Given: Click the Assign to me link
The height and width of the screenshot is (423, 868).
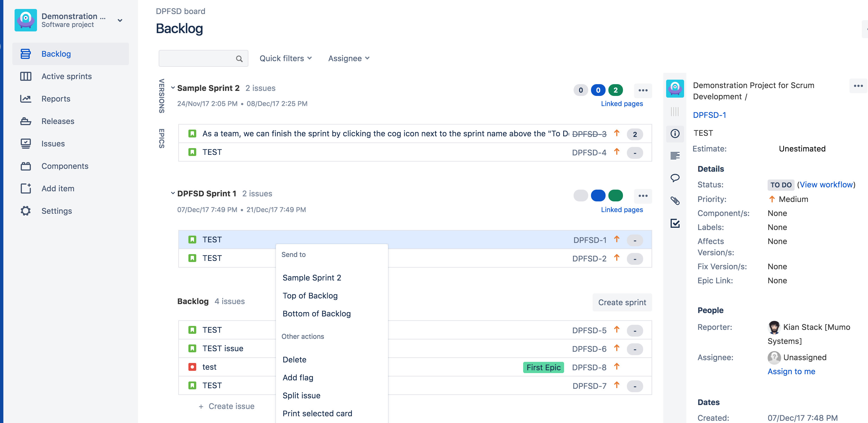Looking at the screenshot, I should (x=791, y=371).
